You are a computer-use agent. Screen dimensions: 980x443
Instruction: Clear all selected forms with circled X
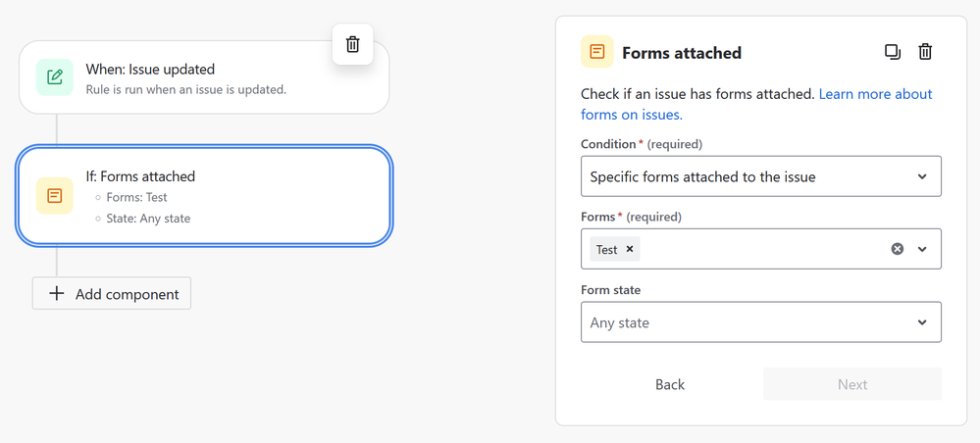pos(897,249)
